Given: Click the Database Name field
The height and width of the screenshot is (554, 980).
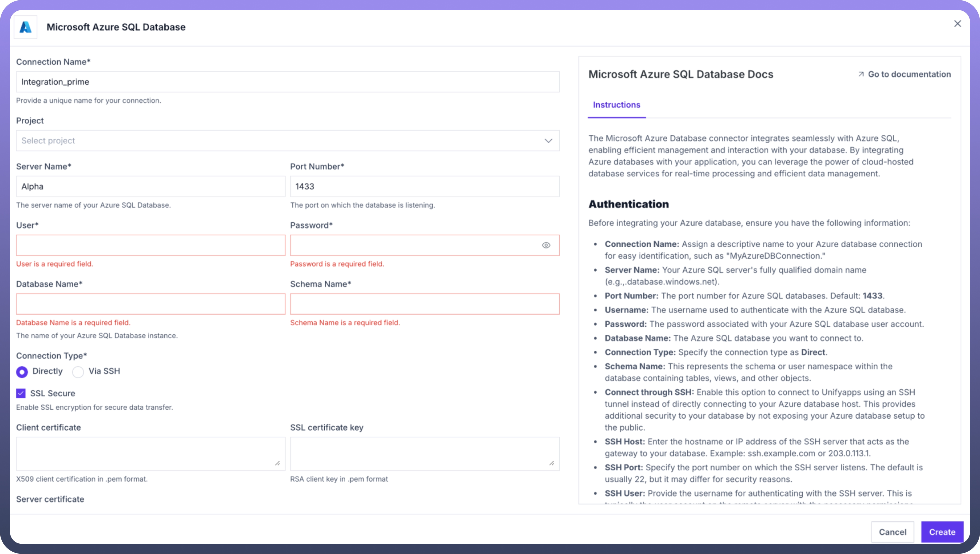Looking at the screenshot, I should point(150,304).
